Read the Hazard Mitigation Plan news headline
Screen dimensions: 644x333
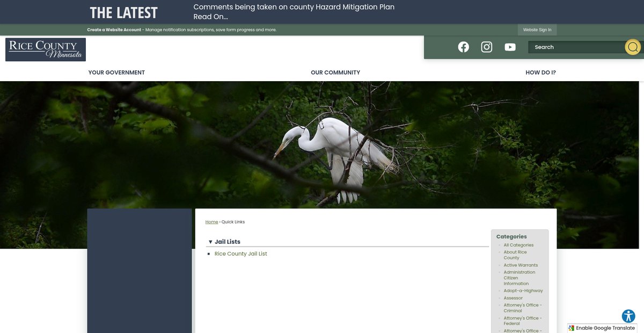294,7
